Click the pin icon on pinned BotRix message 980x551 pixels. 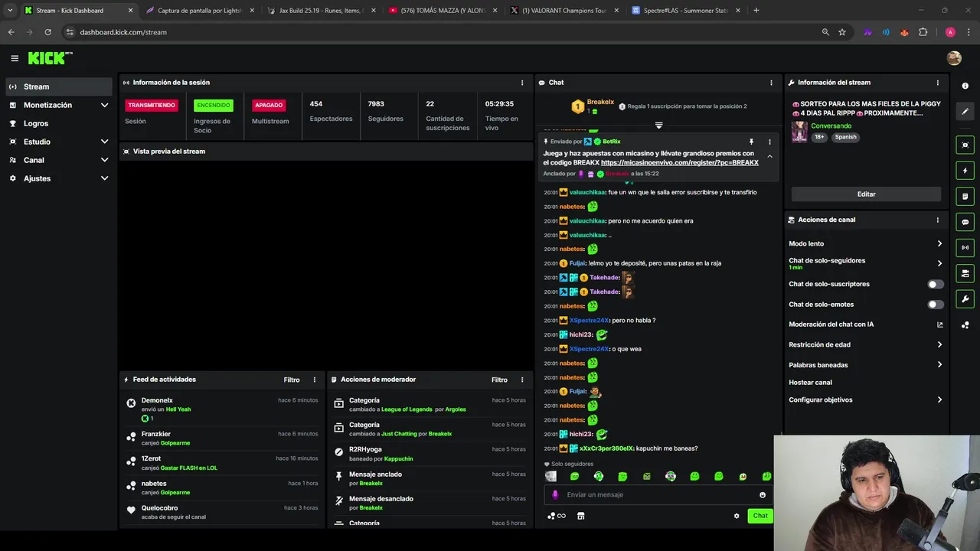click(x=751, y=142)
